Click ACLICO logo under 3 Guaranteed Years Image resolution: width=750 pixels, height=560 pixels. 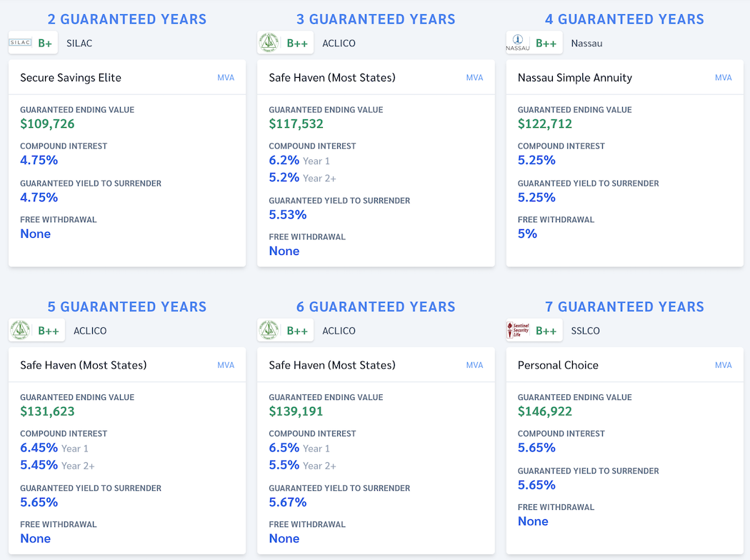(269, 43)
